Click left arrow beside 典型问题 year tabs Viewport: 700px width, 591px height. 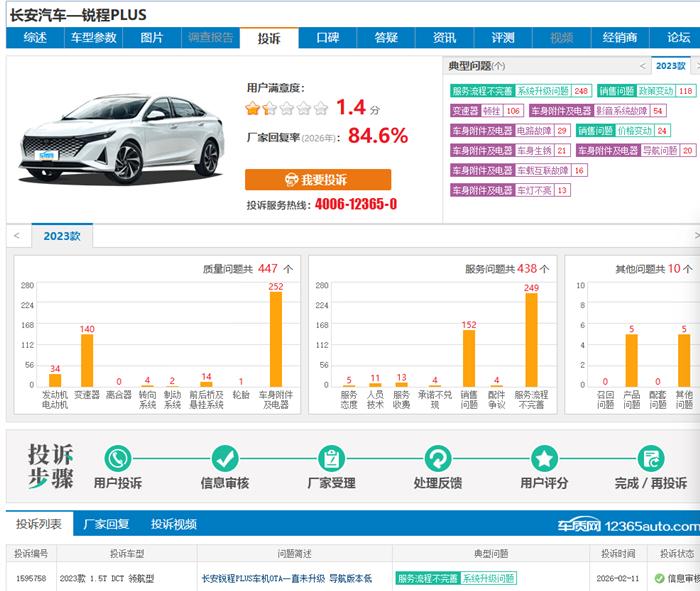tap(641, 65)
